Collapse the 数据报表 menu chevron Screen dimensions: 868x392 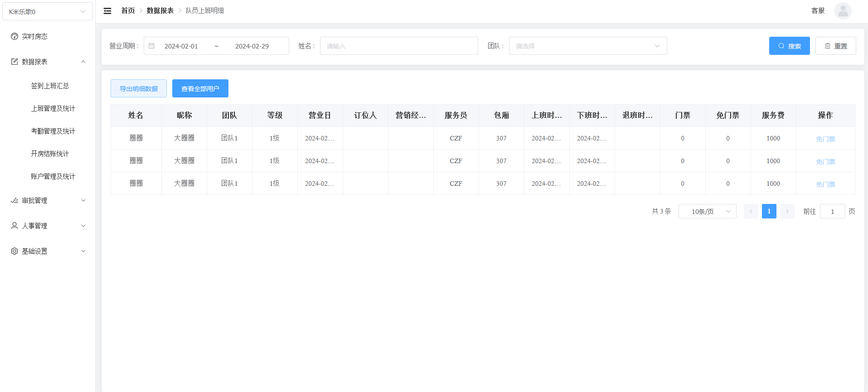click(x=83, y=62)
